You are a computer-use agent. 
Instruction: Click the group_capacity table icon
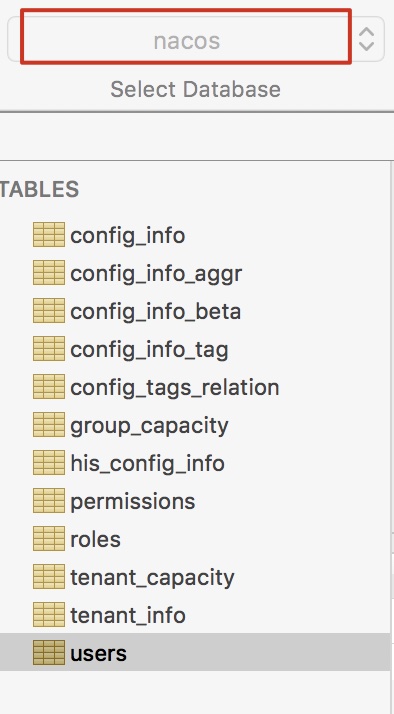click(x=49, y=425)
